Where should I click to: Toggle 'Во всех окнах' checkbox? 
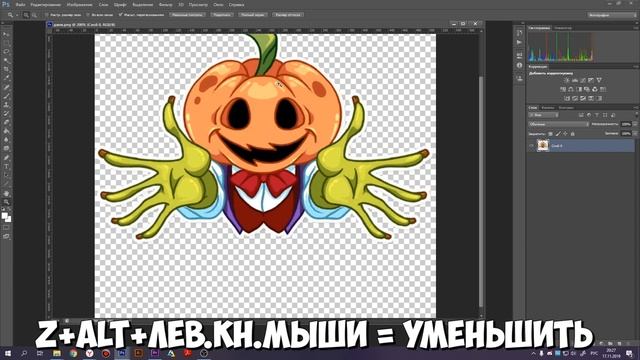click(88, 15)
